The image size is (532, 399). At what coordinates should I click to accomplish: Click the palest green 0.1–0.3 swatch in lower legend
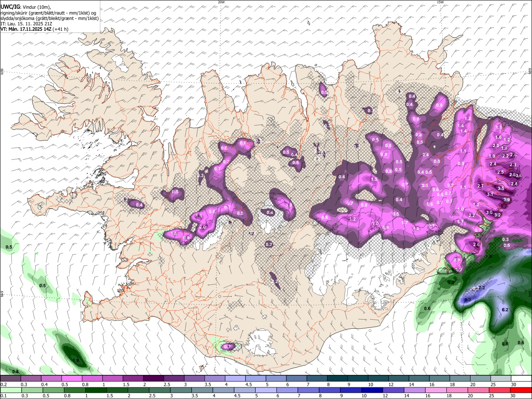point(11,390)
